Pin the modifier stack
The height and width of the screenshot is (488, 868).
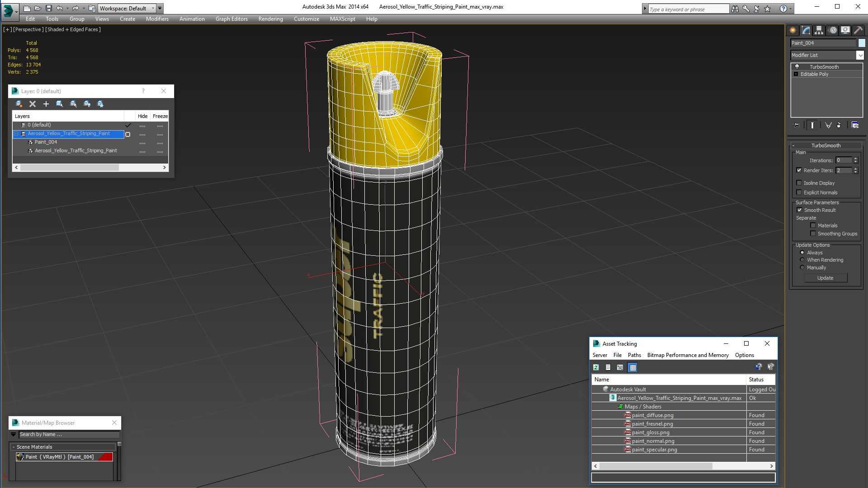(797, 125)
